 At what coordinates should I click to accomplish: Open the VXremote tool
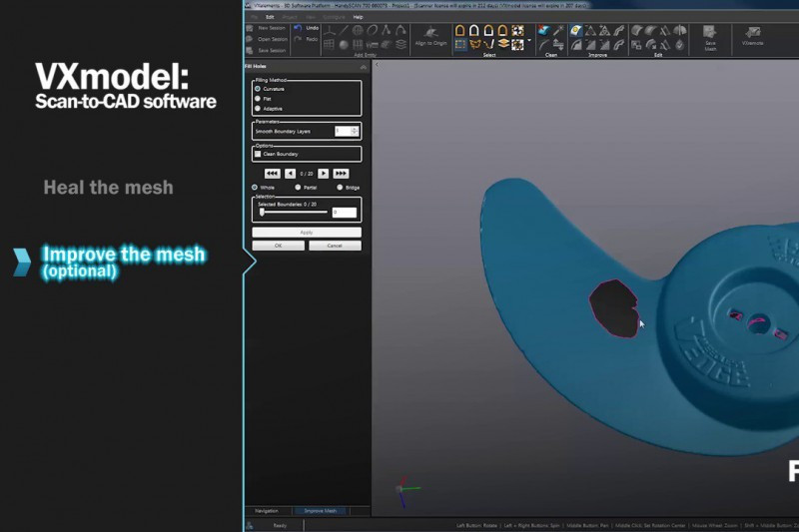pos(752,37)
